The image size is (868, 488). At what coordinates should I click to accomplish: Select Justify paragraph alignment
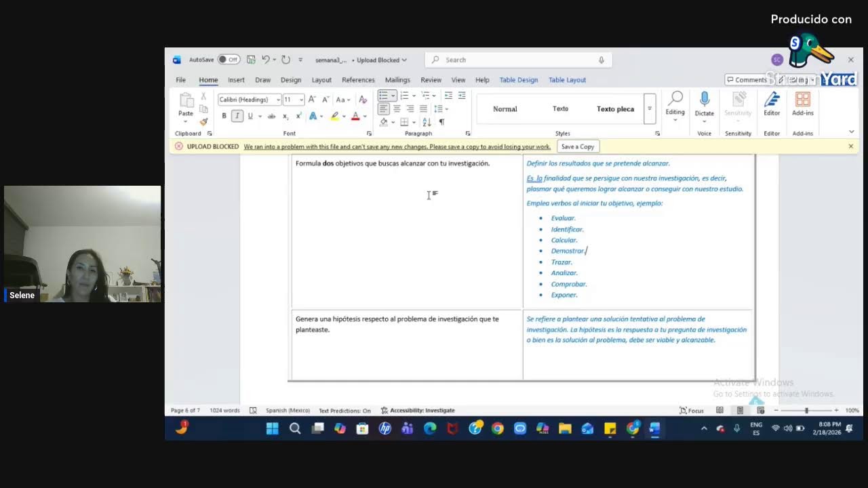tap(423, 108)
